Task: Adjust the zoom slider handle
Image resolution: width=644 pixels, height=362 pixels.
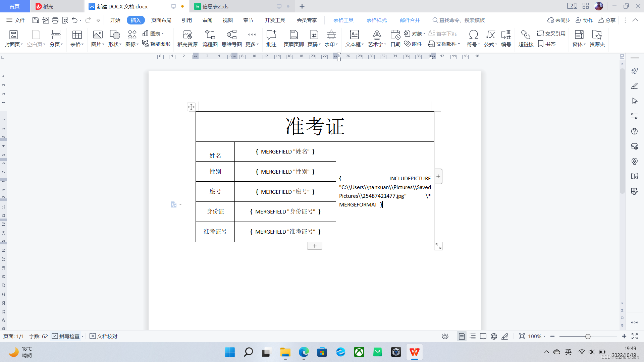Action: click(588, 336)
